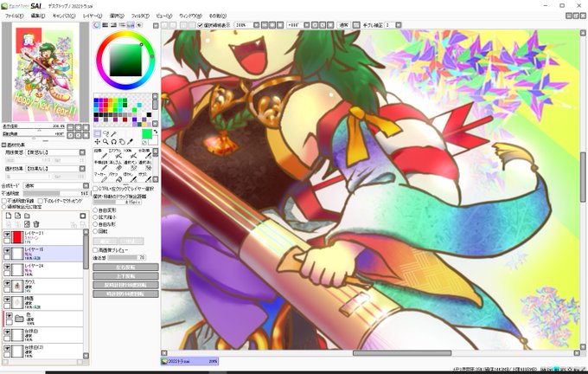Select the move tool
588x374 pixels.
(97, 142)
